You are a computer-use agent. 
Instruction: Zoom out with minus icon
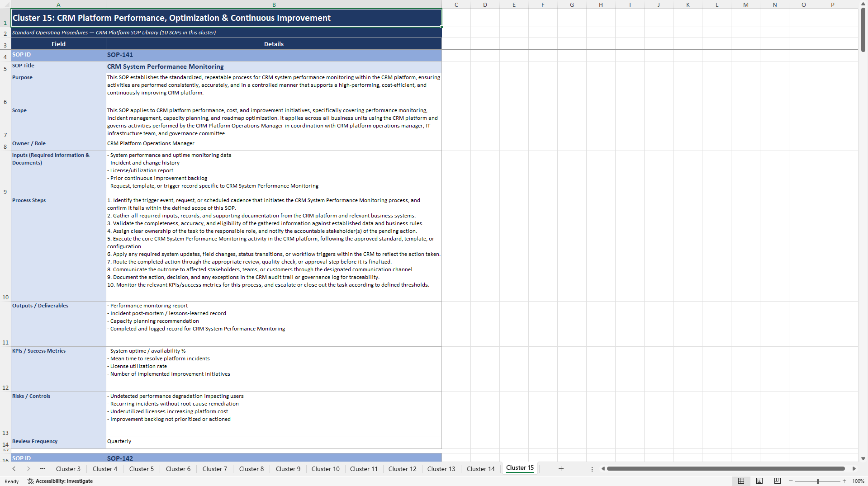[x=791, y=481]
